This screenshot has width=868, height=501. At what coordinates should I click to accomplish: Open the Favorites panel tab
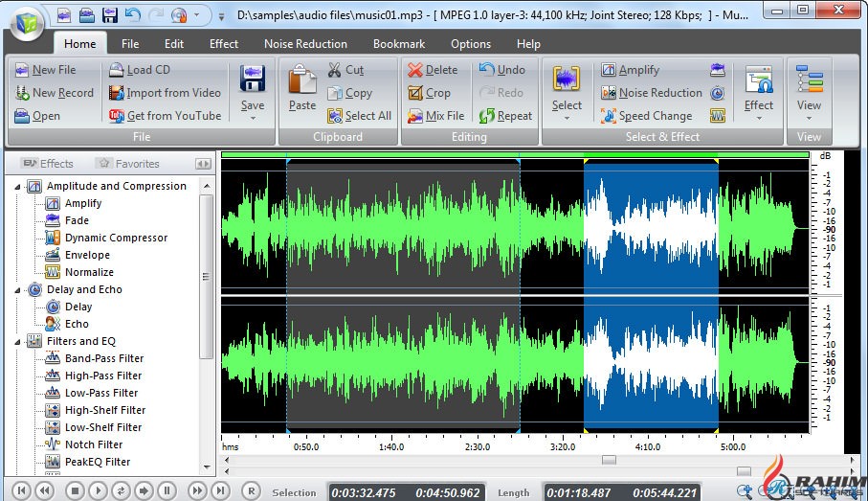coord(127,164)
